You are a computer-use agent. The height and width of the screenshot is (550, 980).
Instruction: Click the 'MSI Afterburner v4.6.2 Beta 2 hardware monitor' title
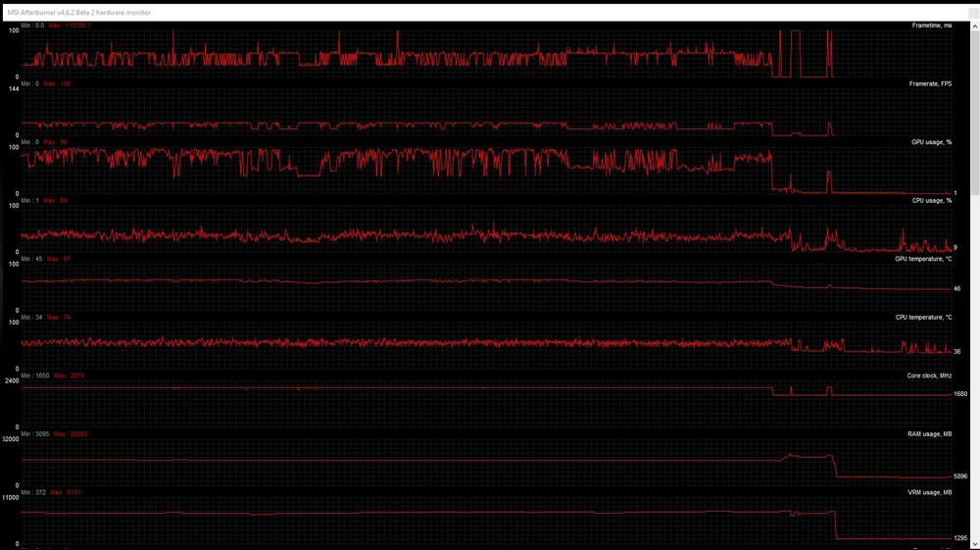coord(78,13)
